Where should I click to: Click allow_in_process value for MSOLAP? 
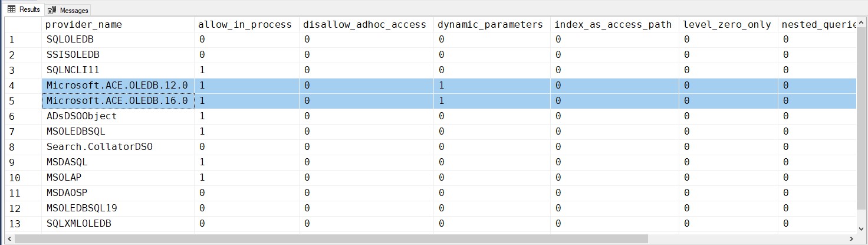(x=246, y=178)
